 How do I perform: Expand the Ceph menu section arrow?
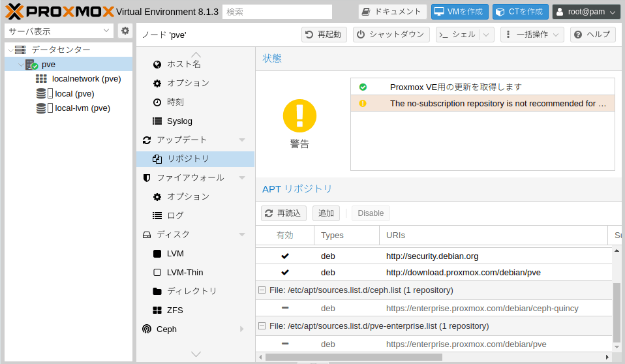242,329
